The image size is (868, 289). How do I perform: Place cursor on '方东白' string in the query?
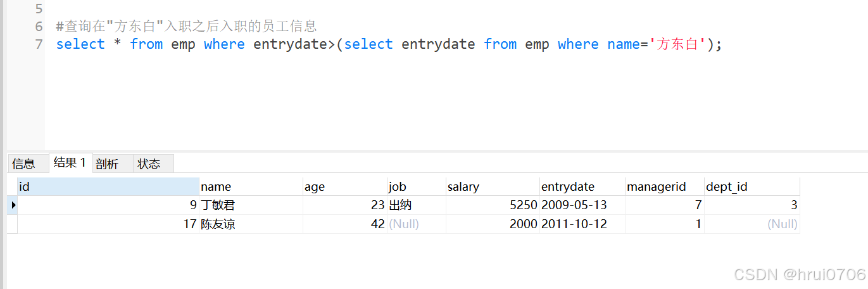coord(677,44)
